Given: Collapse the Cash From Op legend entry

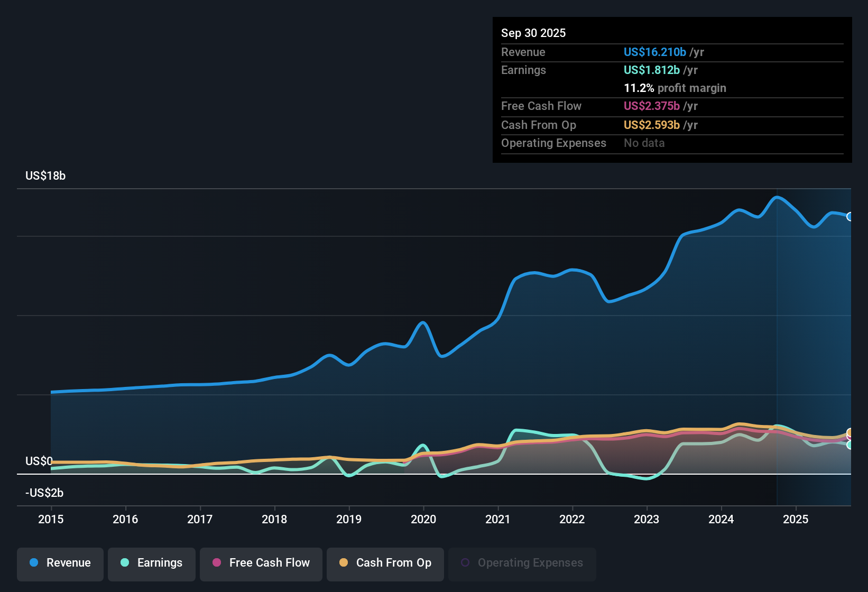Looking at the screenshot, I should click(x=385, y=563).
